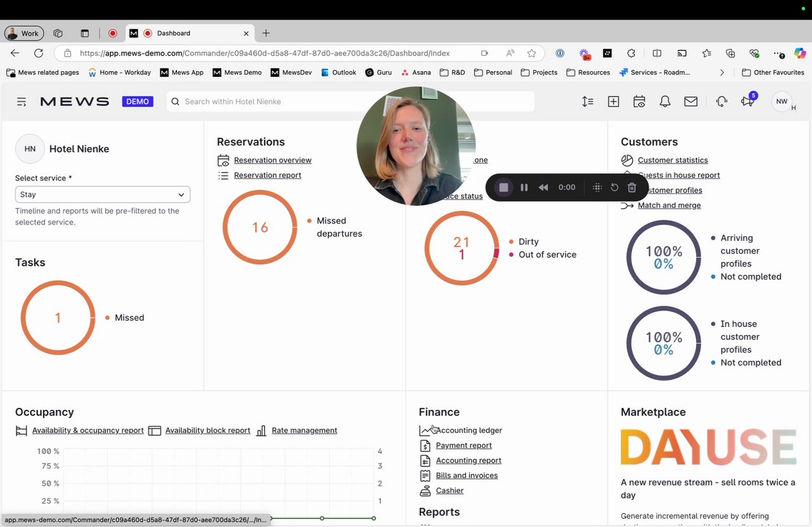Open the Home - Workday bookmark
This screenshot has width=812, height=527.
tap(119, 72)
